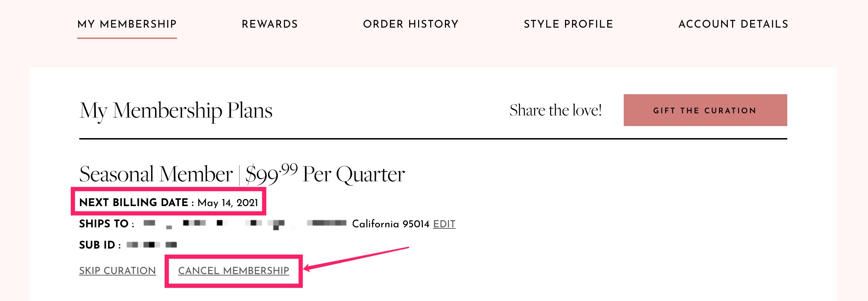Click the Sub ID label

tap(97, 245)
